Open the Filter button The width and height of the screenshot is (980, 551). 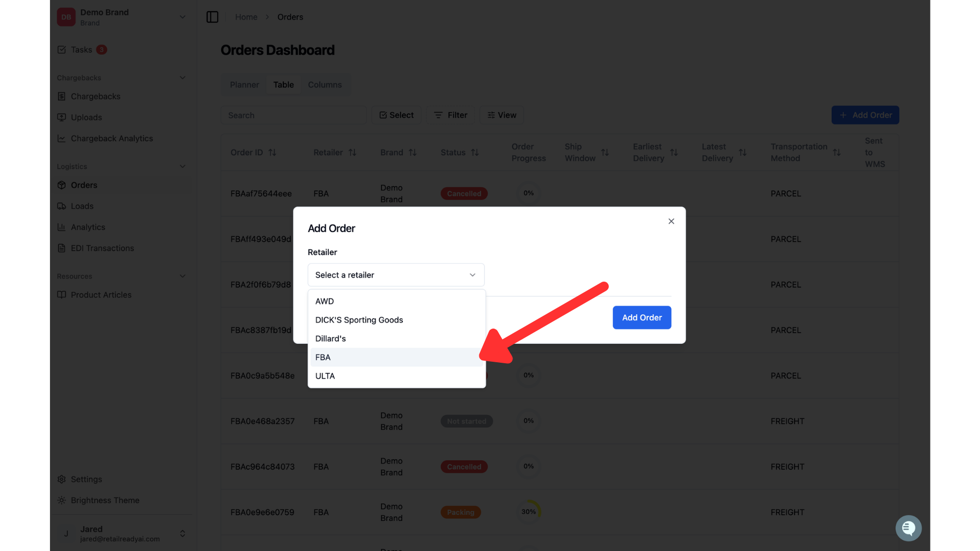click(x=451, y=115)
